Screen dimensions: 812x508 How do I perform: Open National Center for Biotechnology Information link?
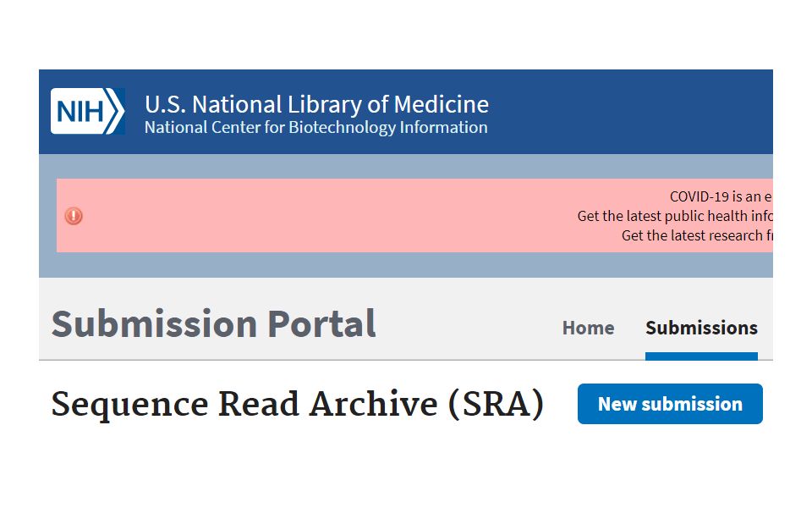tap(315, 128)
